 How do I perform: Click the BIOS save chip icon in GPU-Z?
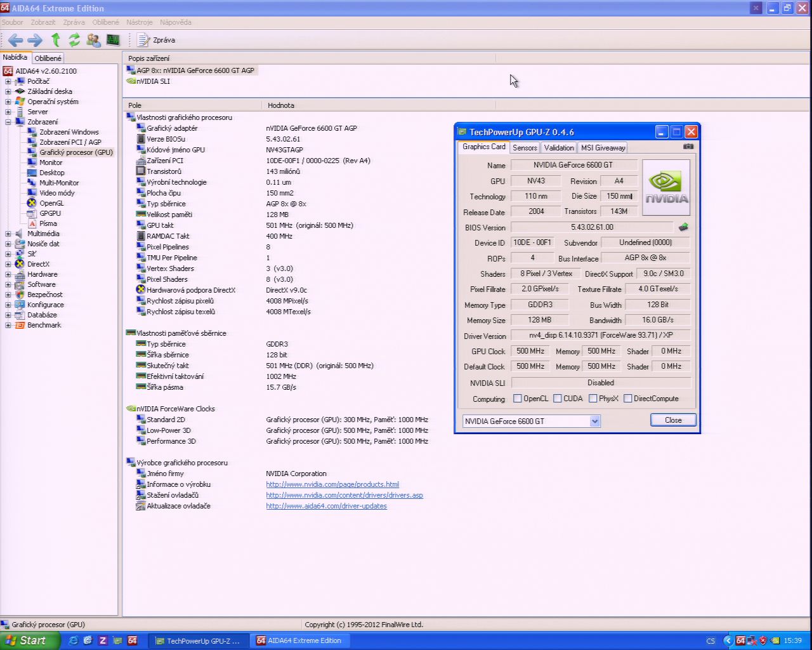pyautogui.click(x=683, y=227)
